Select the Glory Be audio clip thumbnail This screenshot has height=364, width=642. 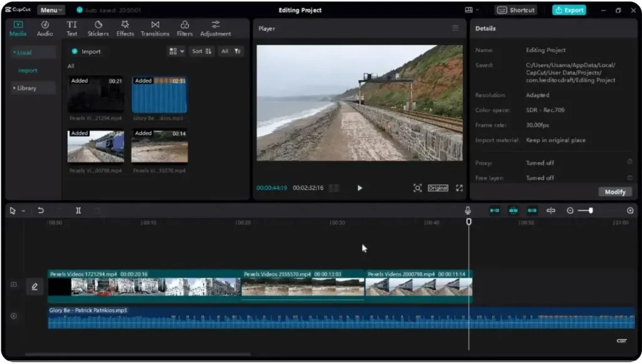(159, 95)
